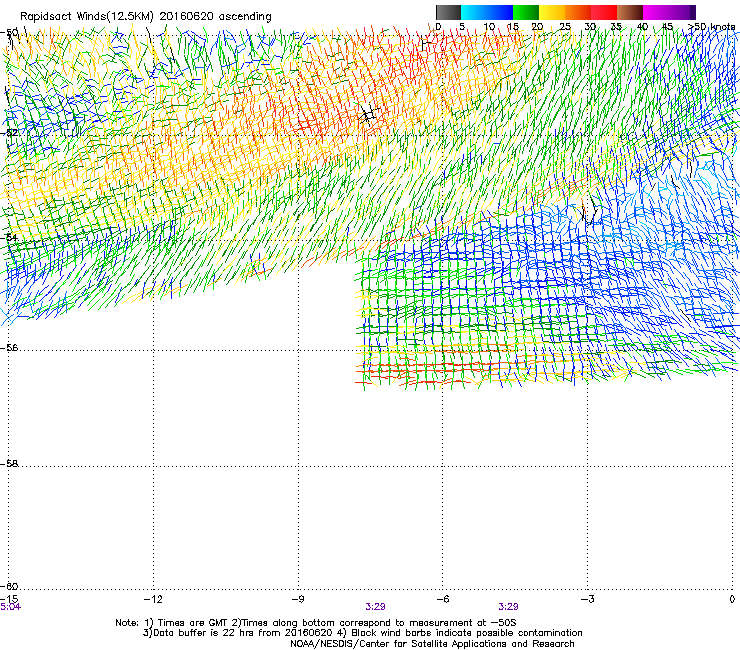
Task: Select the -54 latitude axis label
Action: pos(9,237)
